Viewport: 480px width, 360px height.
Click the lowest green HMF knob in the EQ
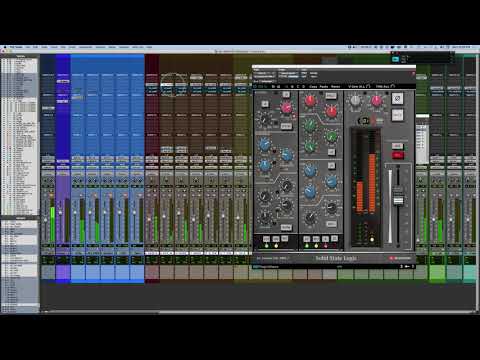(x=310, y=147)
